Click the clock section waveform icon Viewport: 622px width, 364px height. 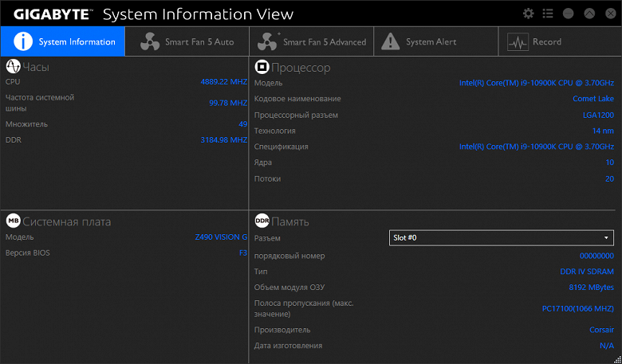coord(13,68)
